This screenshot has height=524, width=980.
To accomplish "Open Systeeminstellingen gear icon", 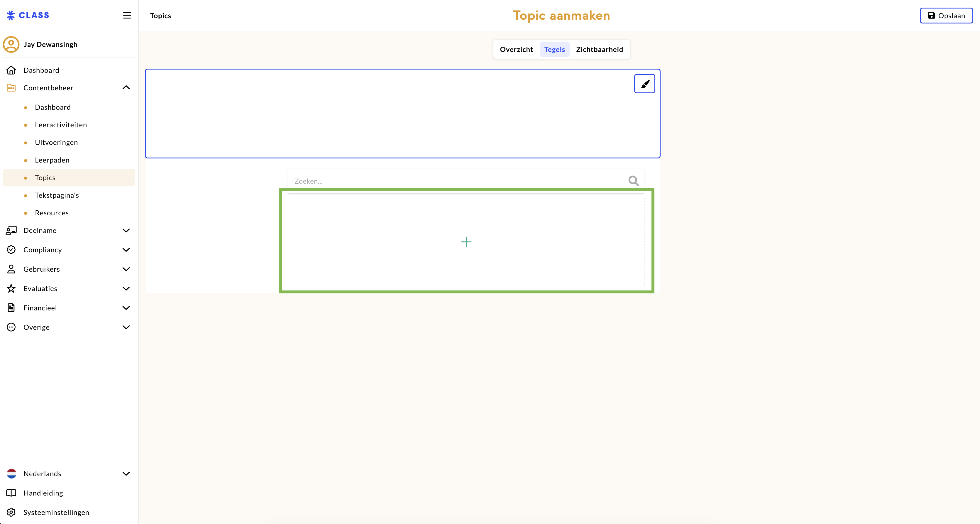I will [x=11, y=512].
